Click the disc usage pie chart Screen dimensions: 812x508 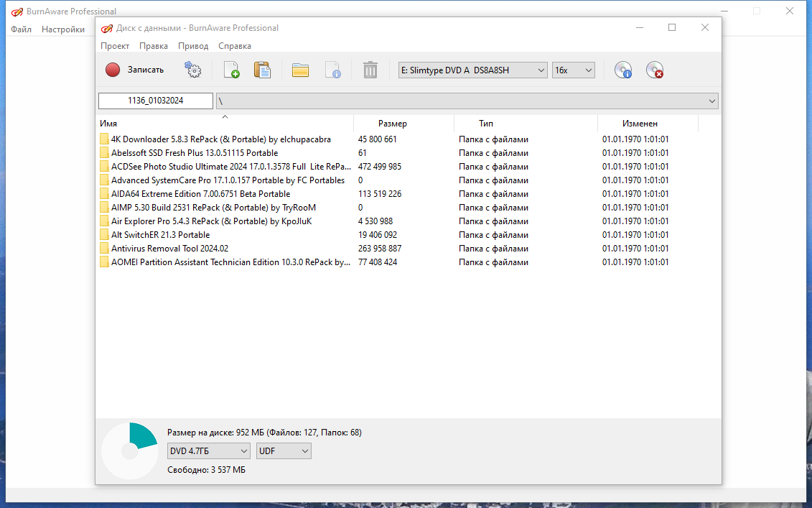click(129, 451)
